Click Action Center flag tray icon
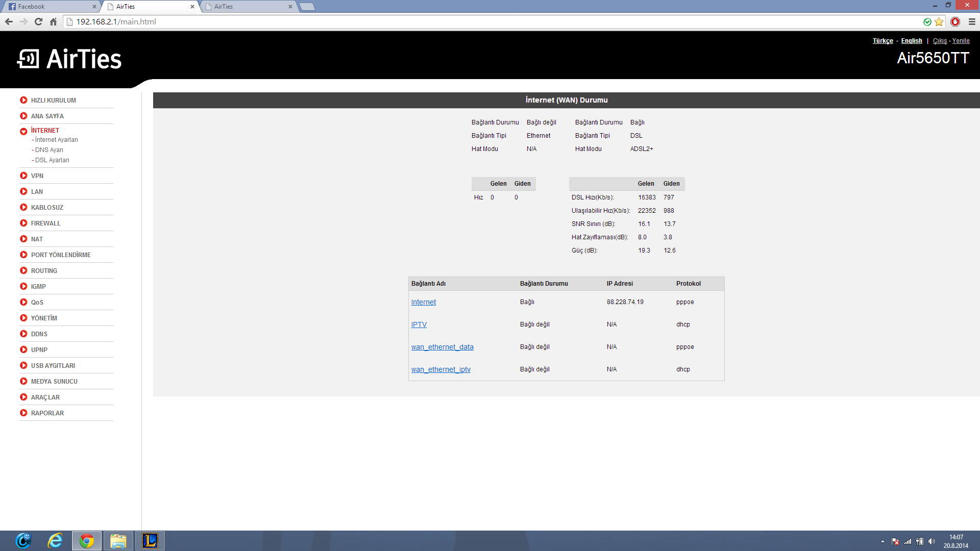Screen dimensions: 980x551 [895, 541]
